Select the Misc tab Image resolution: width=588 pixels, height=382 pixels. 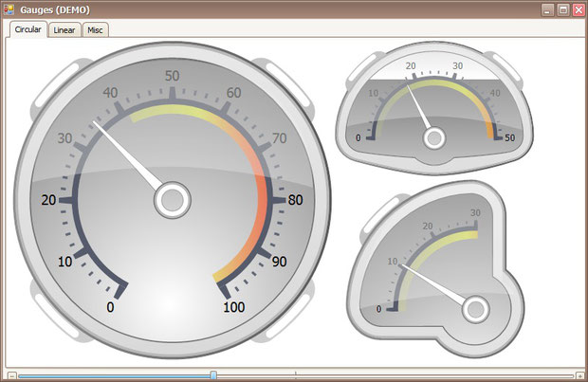click(95, 30)
